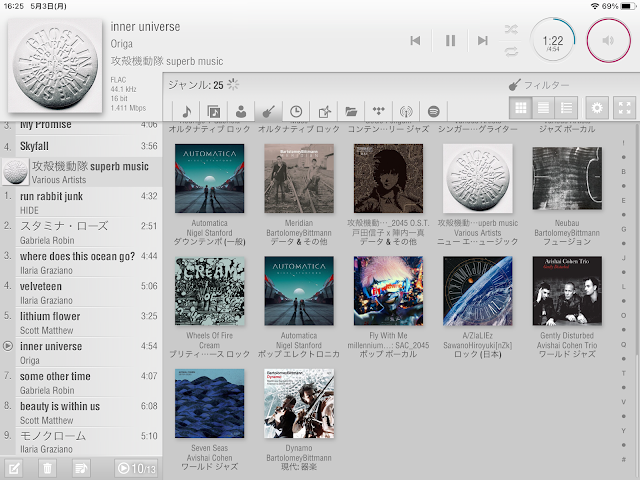The height and width of the screenshot is (480, 640).
Task: Open the internet radio tab
Action: (406, 111)
